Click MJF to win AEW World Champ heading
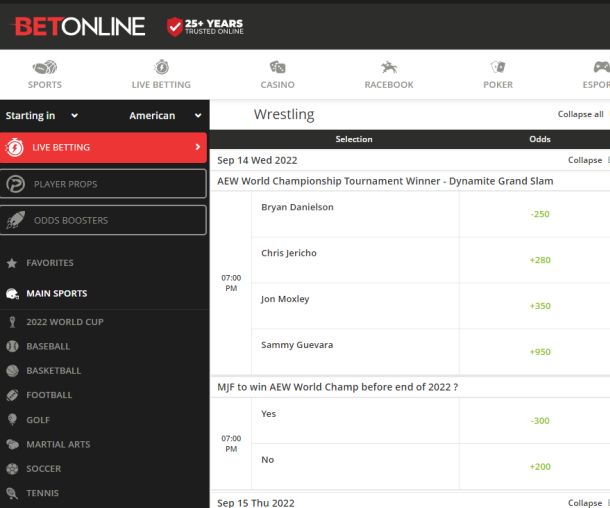 pyautogui.click(x=337, y=387)
